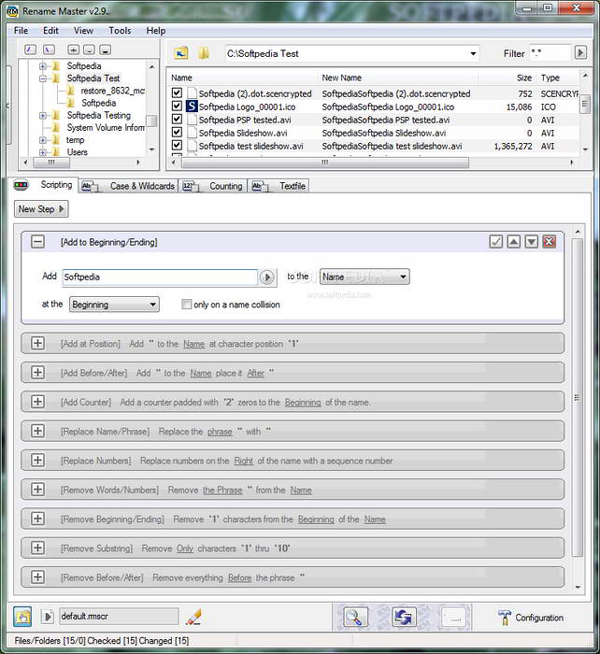
Task: Click the Add text field containing Softpedia
Action: [160, 277]
